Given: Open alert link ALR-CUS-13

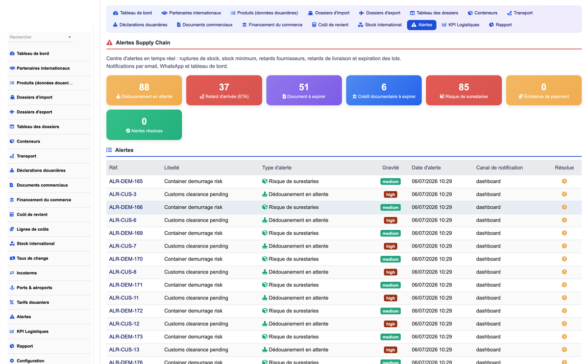Looking at the screenshot, I should (x=124, y=350).
